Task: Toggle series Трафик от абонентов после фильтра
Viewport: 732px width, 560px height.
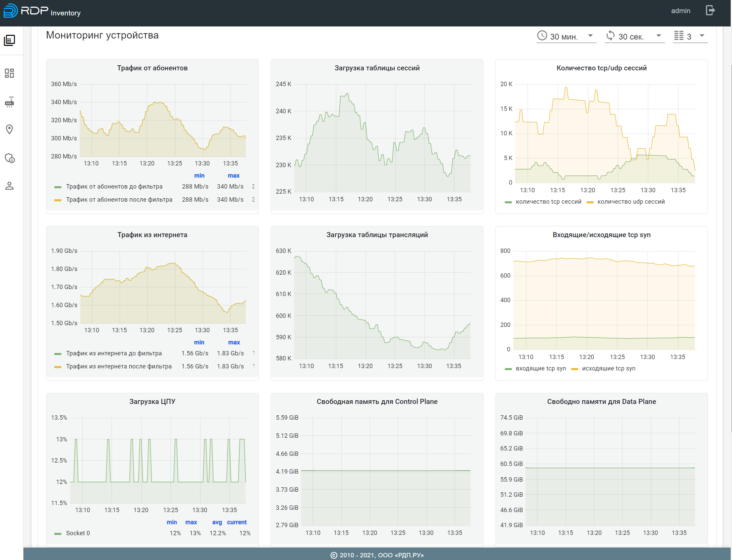Action: point(119,200)
